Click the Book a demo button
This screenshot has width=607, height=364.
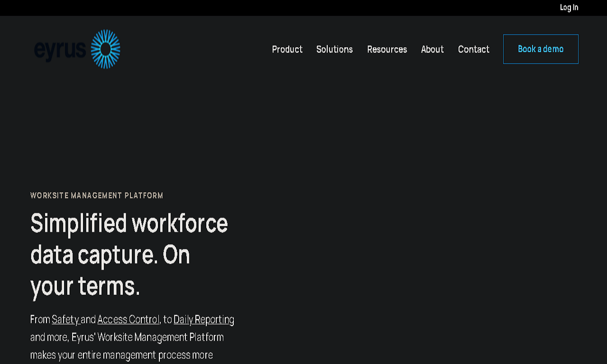coord(541,49)
